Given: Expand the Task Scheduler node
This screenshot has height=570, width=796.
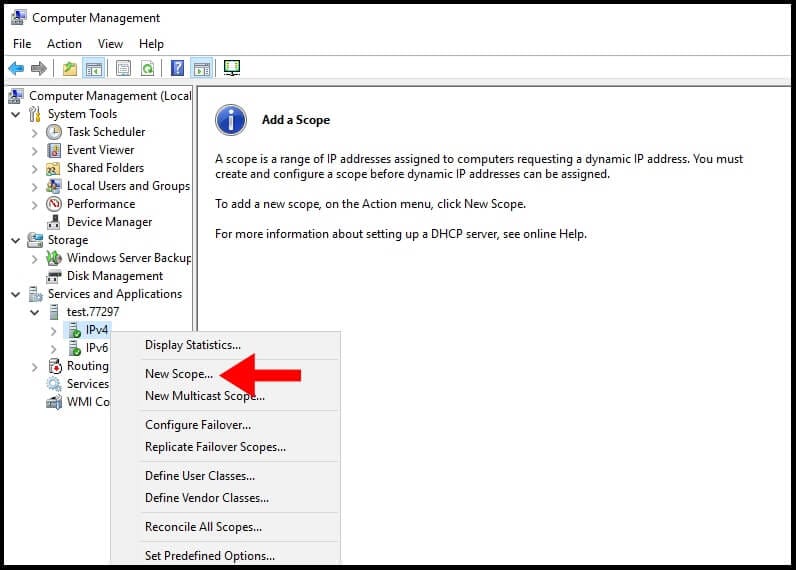Looking at the screenshot, I should click(x=35, y=133).
